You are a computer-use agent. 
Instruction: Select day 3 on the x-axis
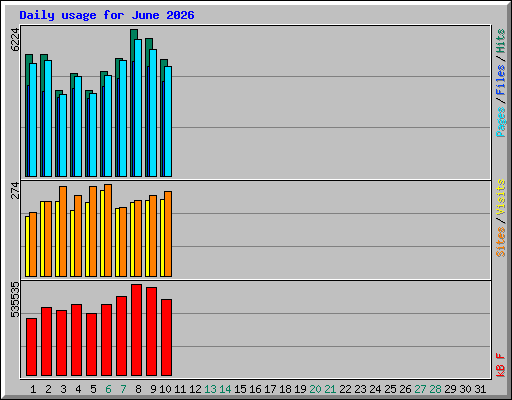63,389
